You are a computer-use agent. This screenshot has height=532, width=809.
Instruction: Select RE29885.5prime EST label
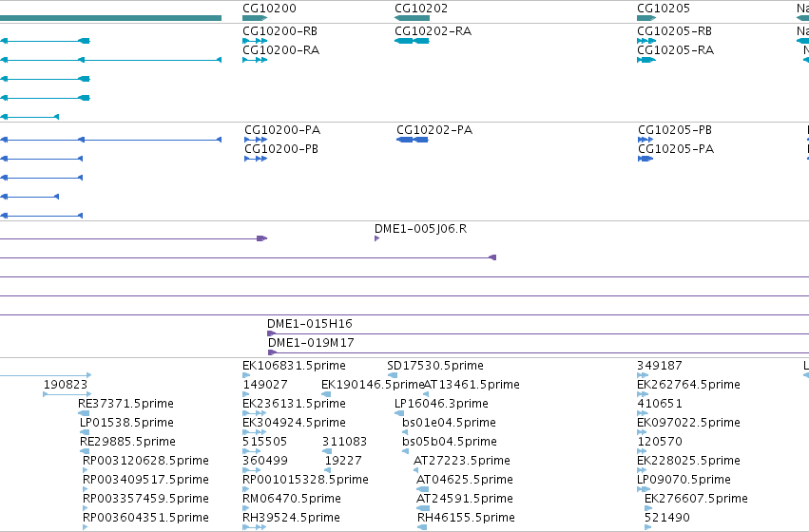pos(127,442)
